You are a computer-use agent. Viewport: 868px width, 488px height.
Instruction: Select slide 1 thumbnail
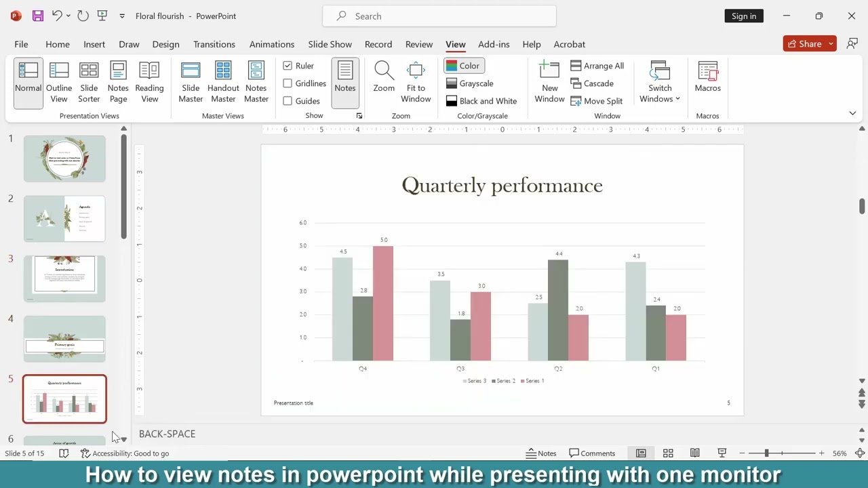tap(64, 159)
